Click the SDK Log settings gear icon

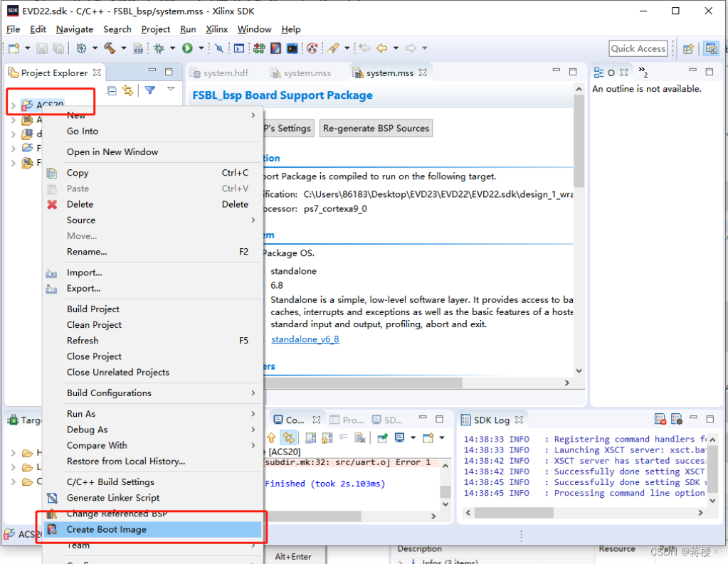point(677,419)
